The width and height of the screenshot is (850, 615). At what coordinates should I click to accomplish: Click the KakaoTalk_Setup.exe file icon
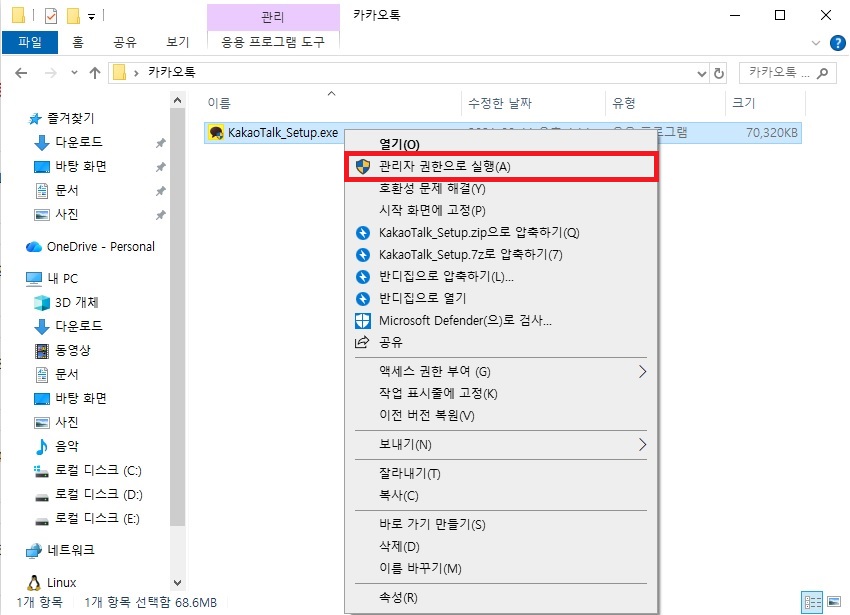[x=216, y=132]
